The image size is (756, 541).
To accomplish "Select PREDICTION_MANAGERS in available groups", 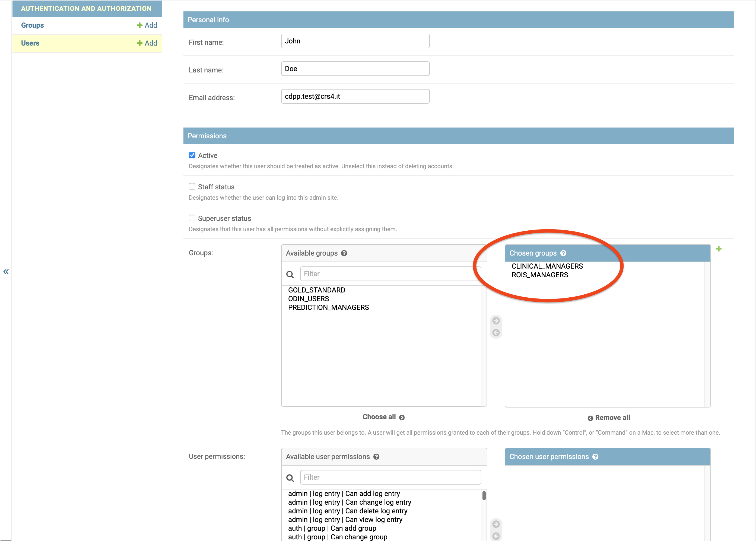I will click(x=329, y=307).
